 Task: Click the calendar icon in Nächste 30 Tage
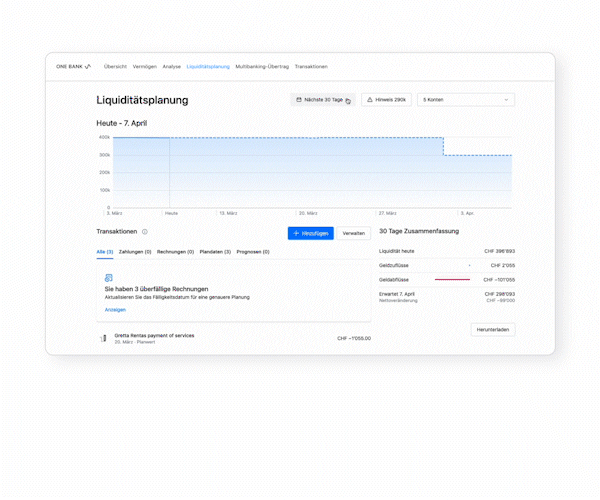point(299,99)
